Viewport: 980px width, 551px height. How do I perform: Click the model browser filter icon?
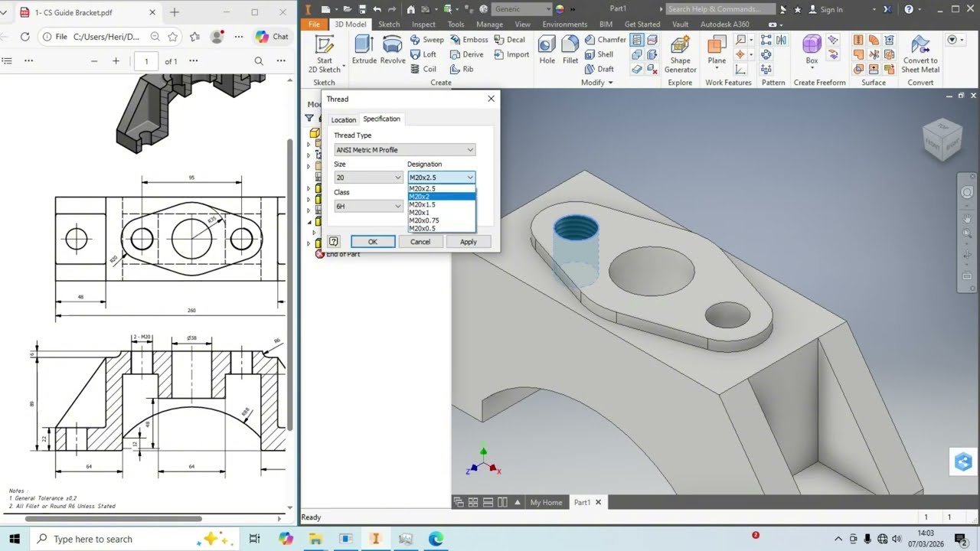[309, 118]
